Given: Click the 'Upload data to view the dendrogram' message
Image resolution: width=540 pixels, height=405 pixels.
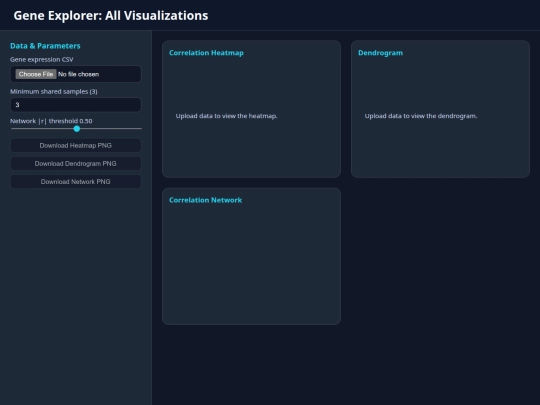Looking at the screenshot, I should coord(421,116).
